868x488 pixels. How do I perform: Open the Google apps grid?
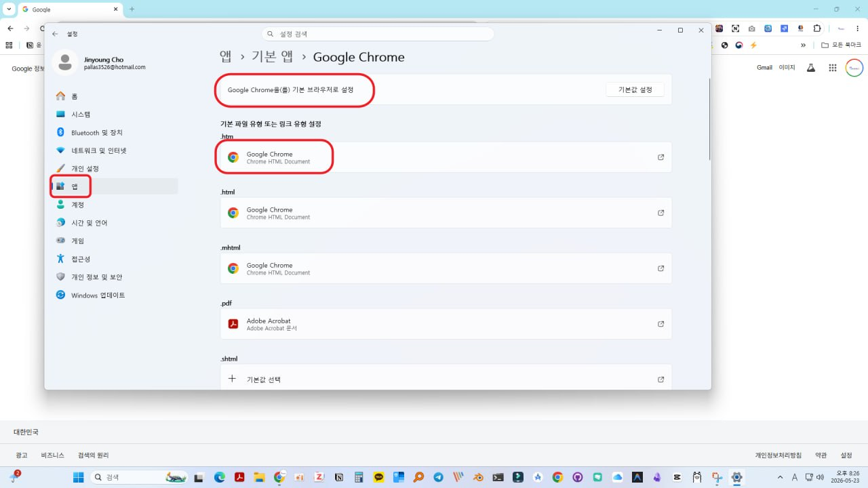pos(833,68)
